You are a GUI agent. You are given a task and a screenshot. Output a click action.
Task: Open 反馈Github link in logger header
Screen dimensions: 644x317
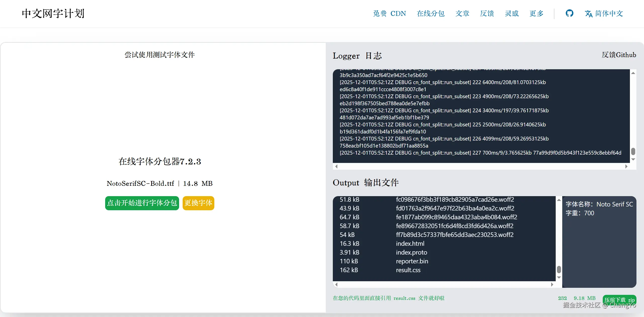[619, 55]
